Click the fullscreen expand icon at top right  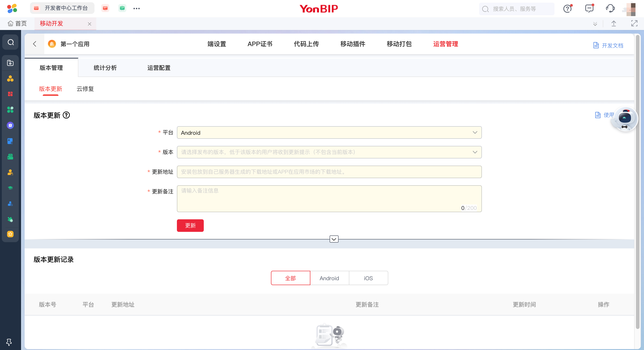(x=634, y=23)
